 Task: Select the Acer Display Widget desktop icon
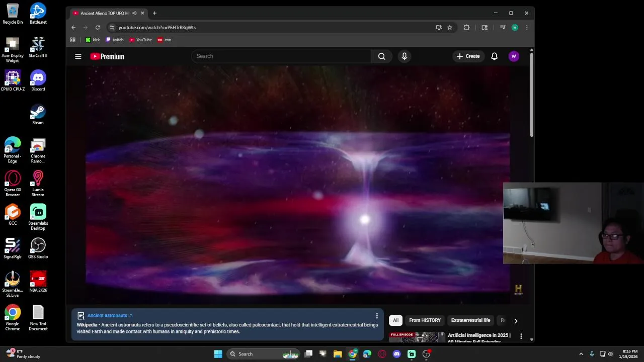click(13, 50)
